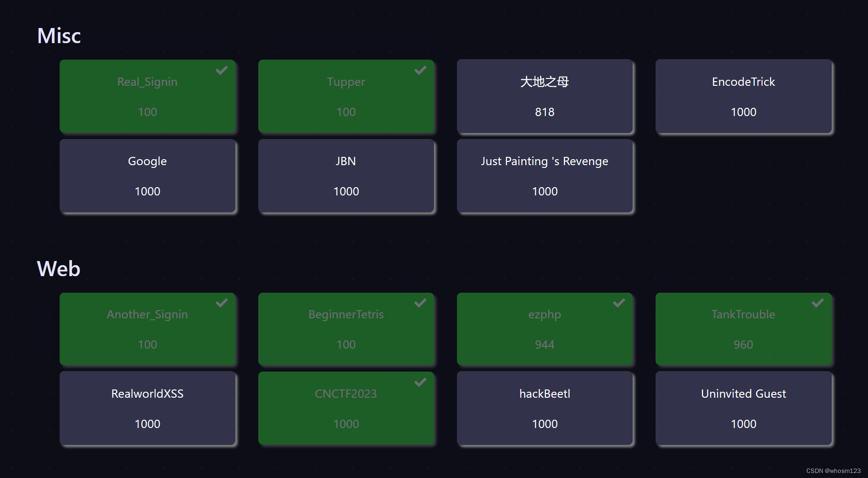
Task: Click the checkmark on Another_Signin card
Action: (x=222, y=303)
